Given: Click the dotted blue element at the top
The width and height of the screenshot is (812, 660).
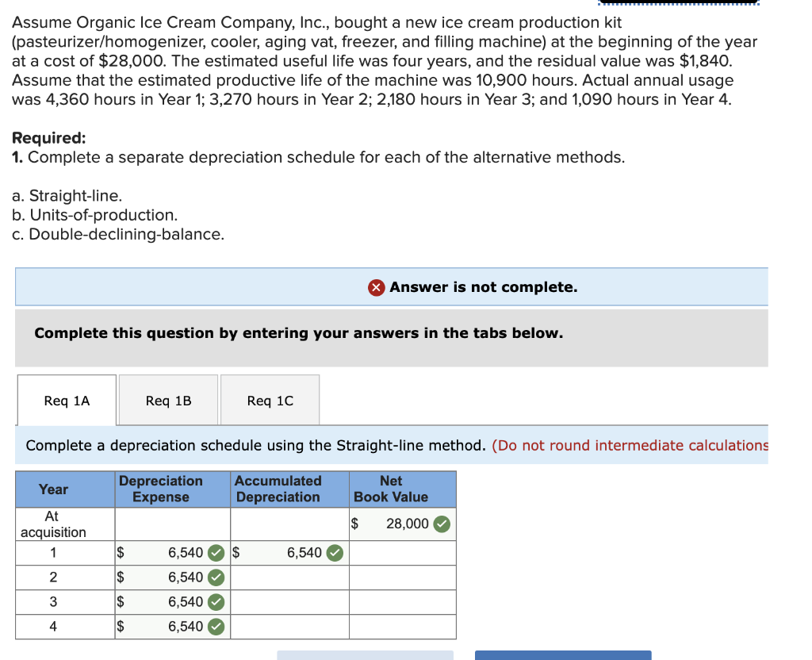Looking at the screenshot, I should point(678,3).
